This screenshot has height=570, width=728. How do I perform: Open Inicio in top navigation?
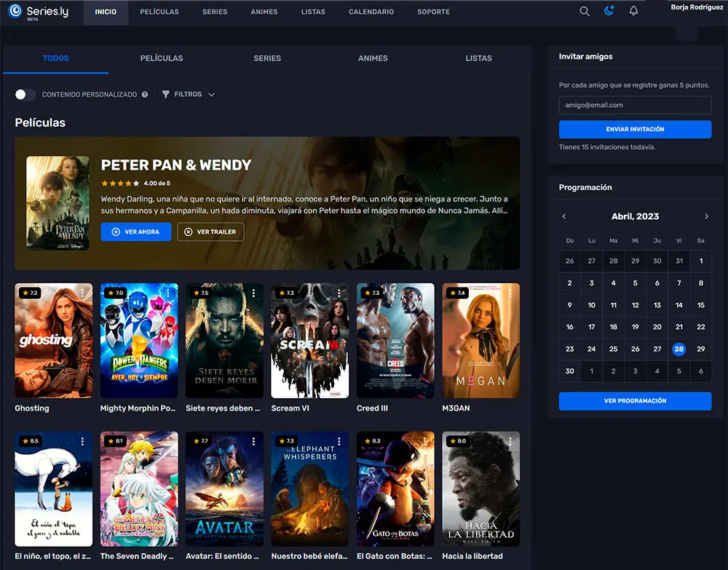[x=106, y=12]
